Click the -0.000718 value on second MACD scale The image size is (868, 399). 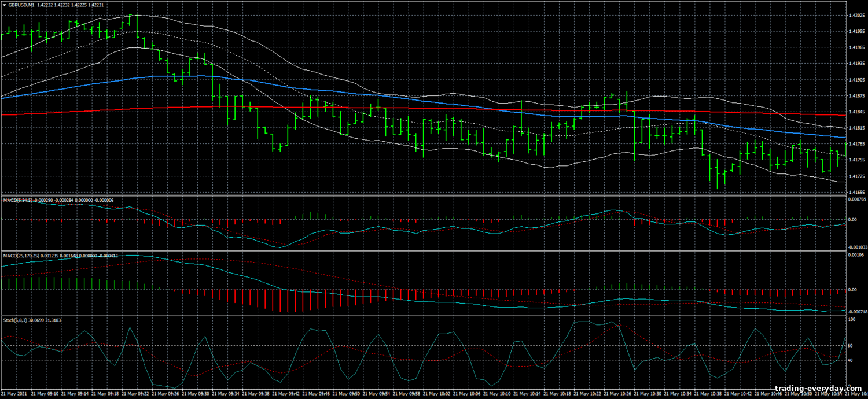coord(857,312)
